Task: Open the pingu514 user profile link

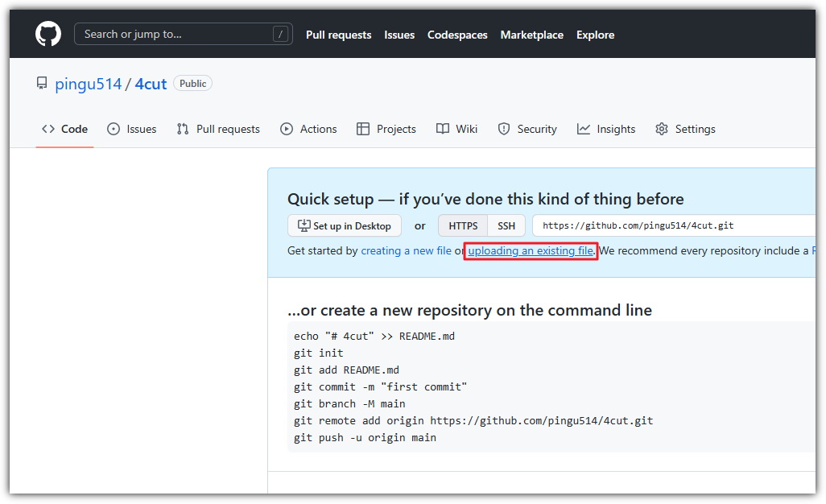Action: [89, 84]
